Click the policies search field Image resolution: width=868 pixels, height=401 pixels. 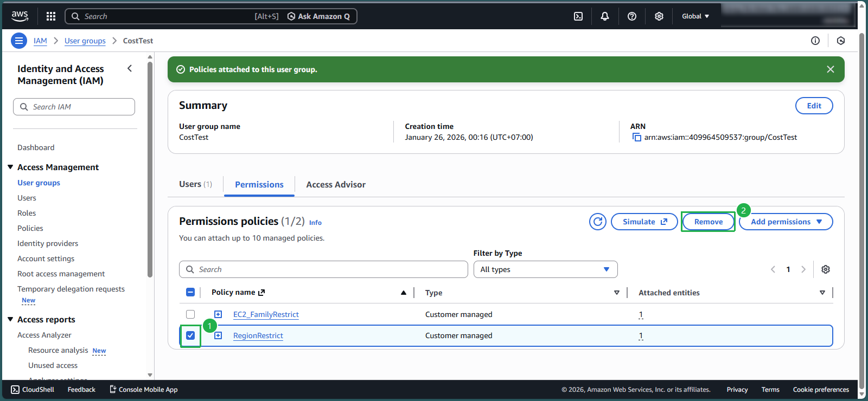pyautogui.click(x=323, y=269)
